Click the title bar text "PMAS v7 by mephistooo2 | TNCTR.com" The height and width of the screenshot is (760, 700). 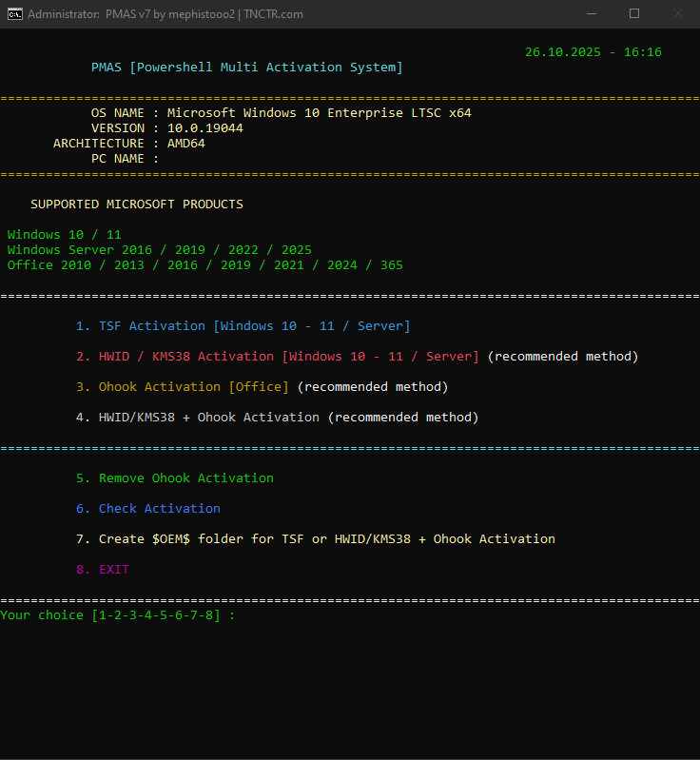(x=204, y=14)
